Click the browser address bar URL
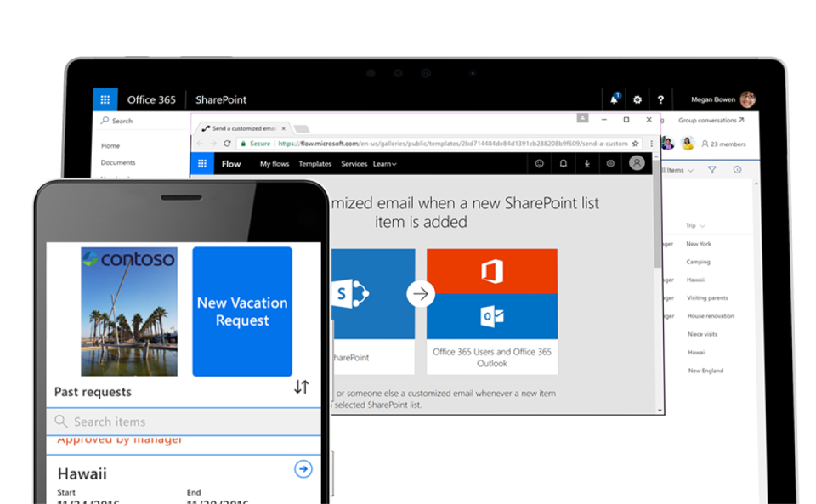 [x=453, y=144]
